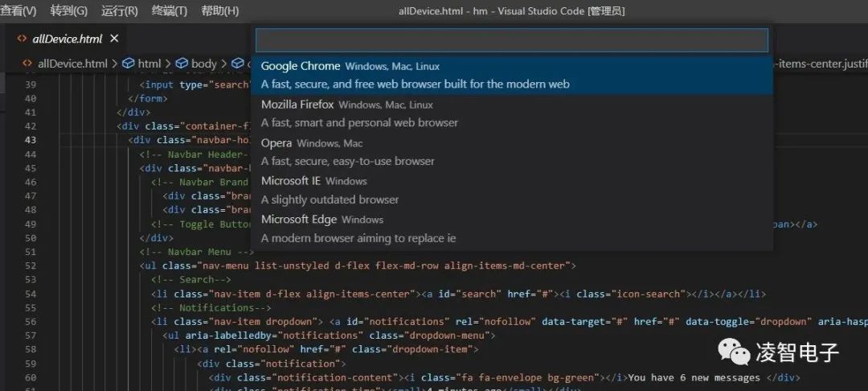
Task: Focus the quick pick search input
Action: (x=511, y=40)
